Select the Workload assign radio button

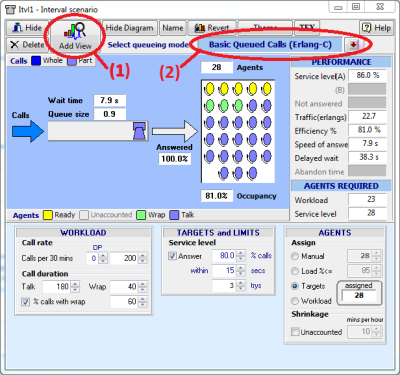(295, 301)
